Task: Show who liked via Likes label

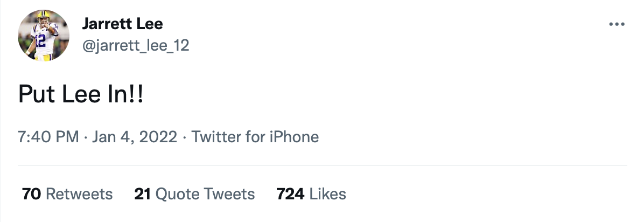Action: 328,194
